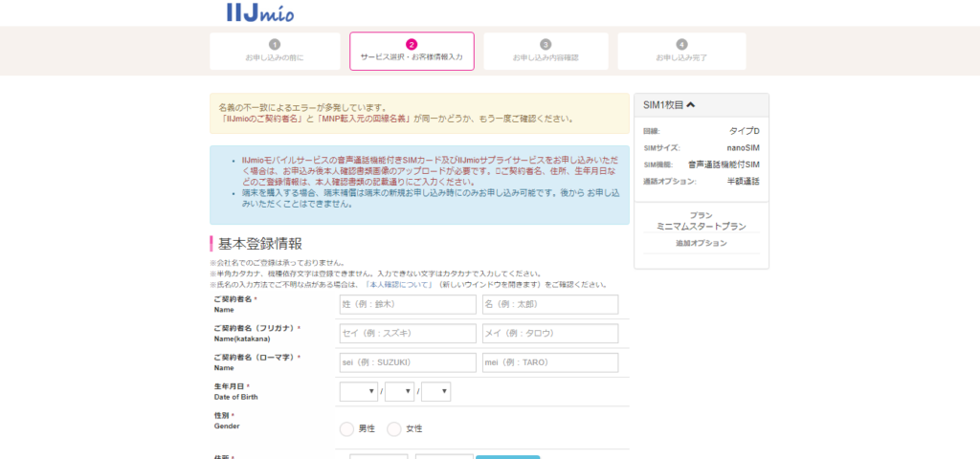Focus the 姓 (例：鈴木) name field
The height and width of the screenshot is (459, 980).
click(x=408, y=305)
